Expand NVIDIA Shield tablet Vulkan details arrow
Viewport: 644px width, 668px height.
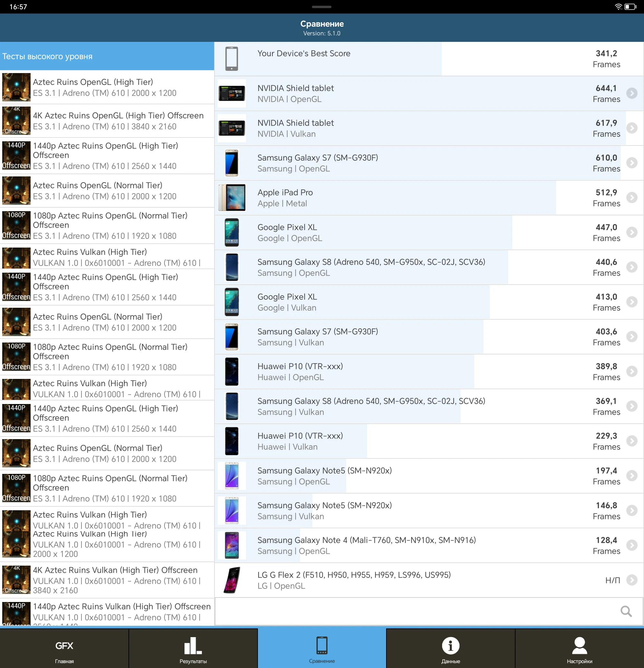tap(632, 128)
